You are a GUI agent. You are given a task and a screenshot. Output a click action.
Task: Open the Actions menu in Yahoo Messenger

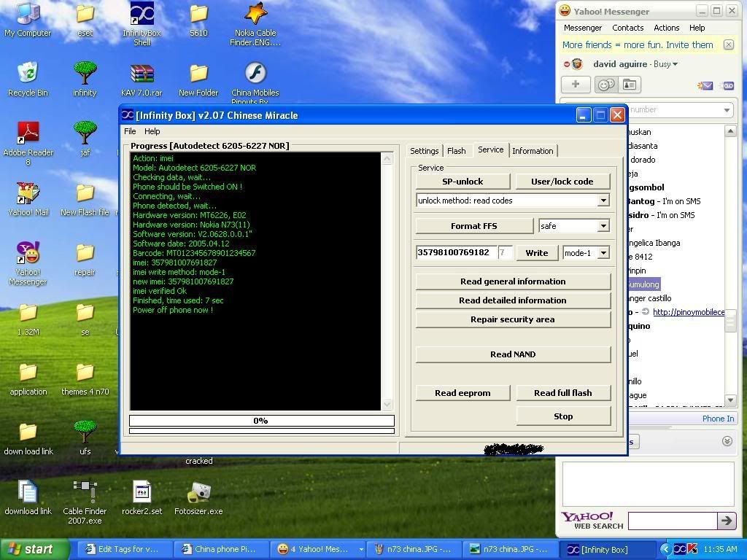[667, 28]
